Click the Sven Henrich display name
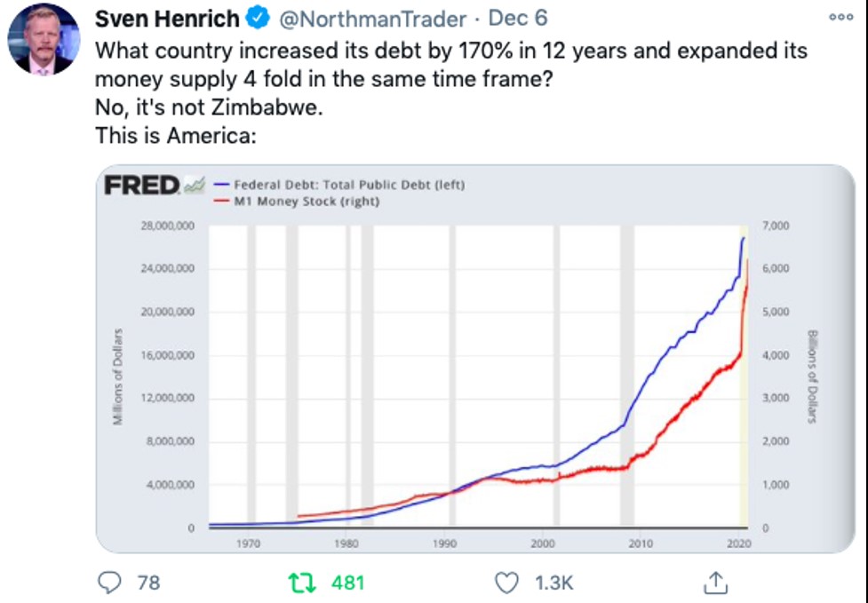Screen dimensions: 868x603 click(167, 19)
